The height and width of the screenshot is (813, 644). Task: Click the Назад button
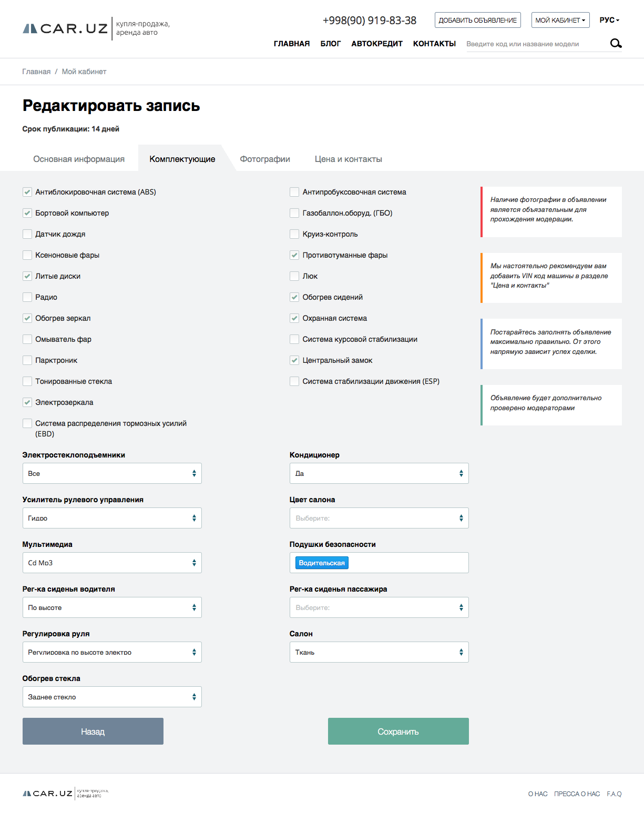(x=93, y=731)
